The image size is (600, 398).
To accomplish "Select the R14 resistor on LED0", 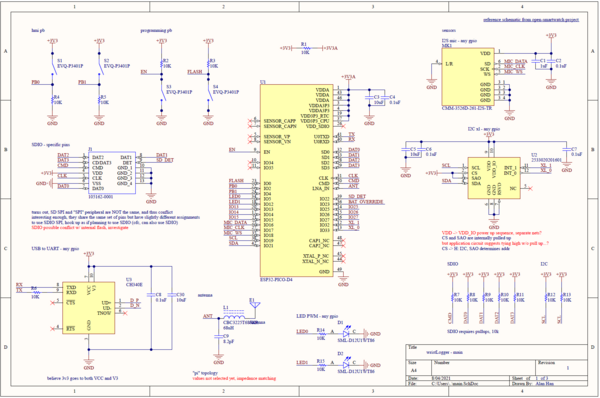I will (320, 332).
